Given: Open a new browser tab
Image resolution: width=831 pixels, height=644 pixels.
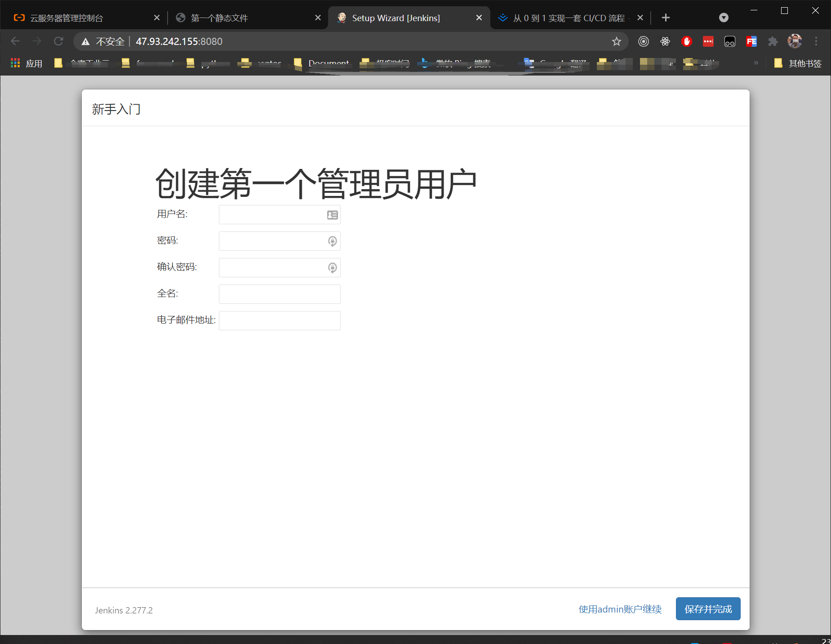Looking at the screenshot, I should click(666, 18).
